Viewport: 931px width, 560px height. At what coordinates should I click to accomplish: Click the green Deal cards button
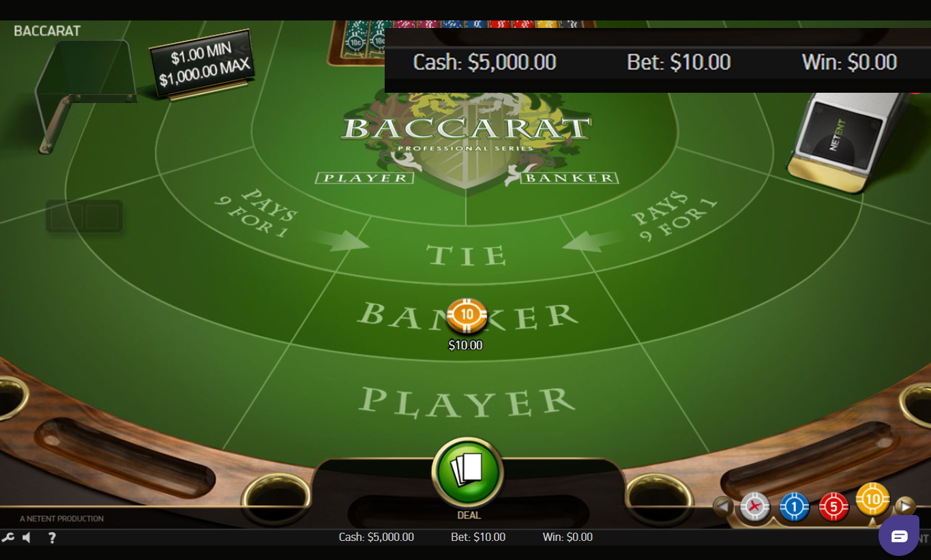click(468, 472)
